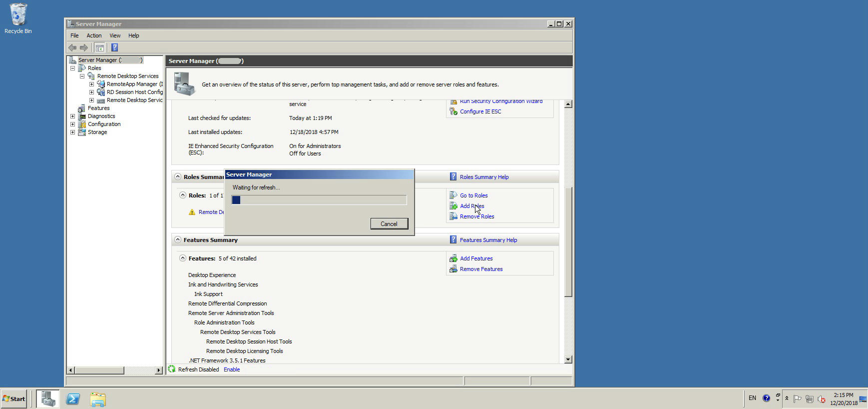Click the Show/Hide Console Tree toolbar icon
Screen dimensions: 868x409
pos(99,47)
